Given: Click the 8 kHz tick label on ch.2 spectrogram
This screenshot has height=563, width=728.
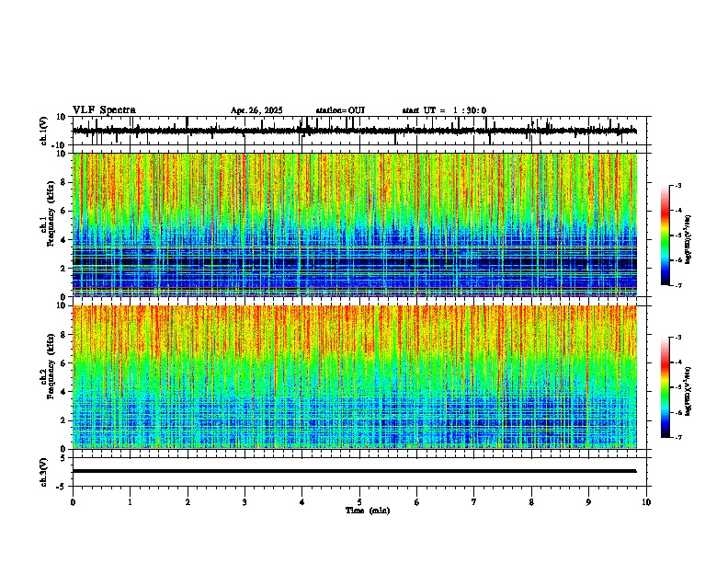Looking at the screenshot, I should coord(64,335).
